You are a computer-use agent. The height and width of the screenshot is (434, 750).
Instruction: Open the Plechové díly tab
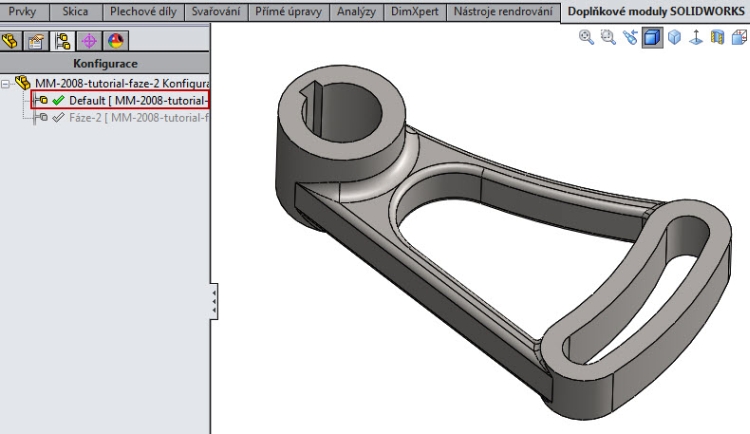click(x=143, y=11)
